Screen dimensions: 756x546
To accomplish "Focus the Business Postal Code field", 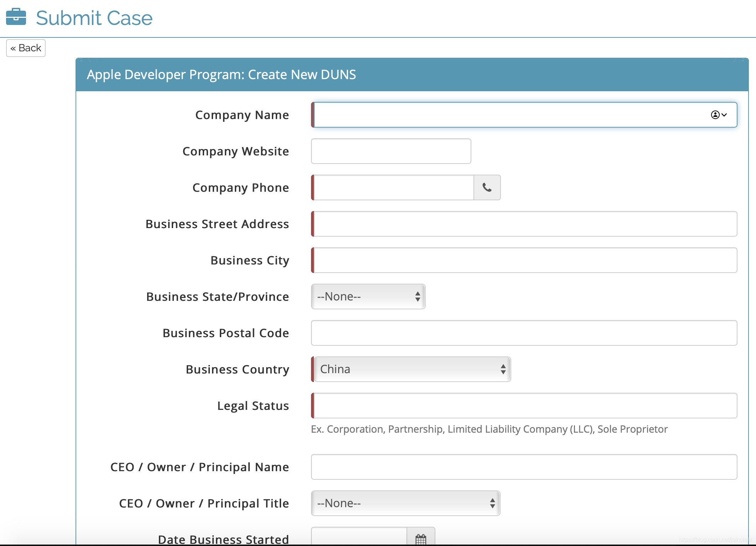I will pos(524,333).
